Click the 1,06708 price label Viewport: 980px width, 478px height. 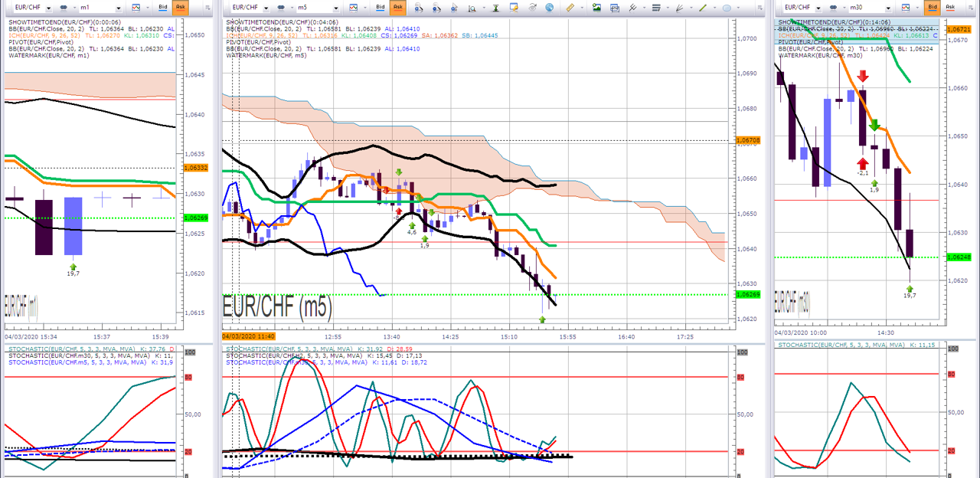click(747, 141)
